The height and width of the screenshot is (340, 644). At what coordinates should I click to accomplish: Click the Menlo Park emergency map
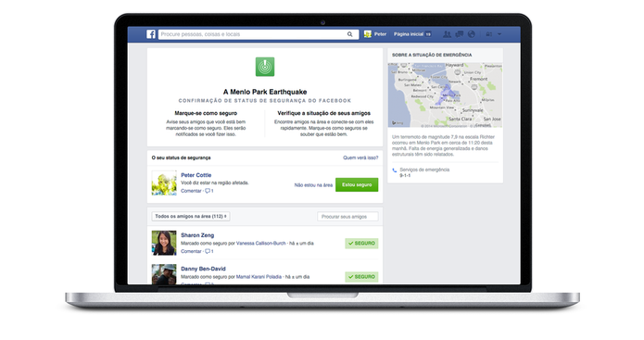pos(445,94)
